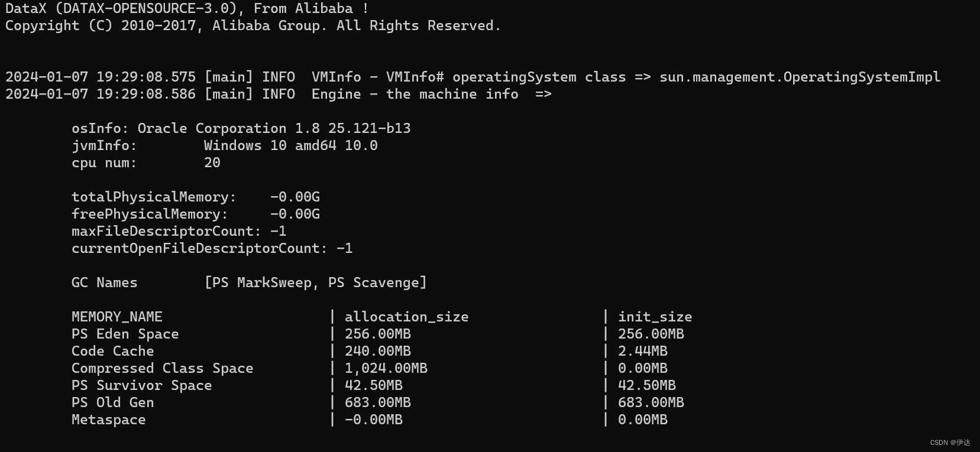The height and width of the screenshot is (452, 980).
Task: Click Code Cache allocation '240.00MB'
Action: point(377,352)
